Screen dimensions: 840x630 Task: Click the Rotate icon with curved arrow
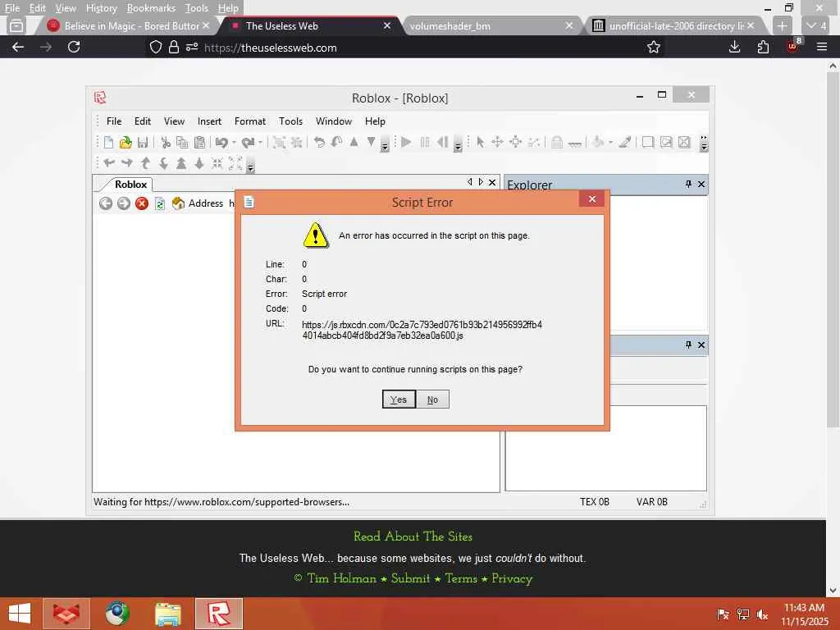pyautogui.click(x=319, y=142)
